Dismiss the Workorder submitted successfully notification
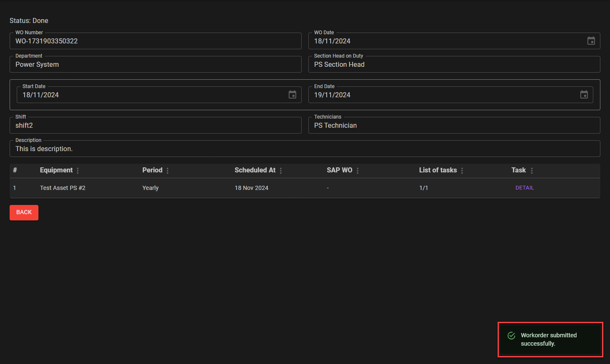Screen dimensions: 610x364 pos(550,339)
